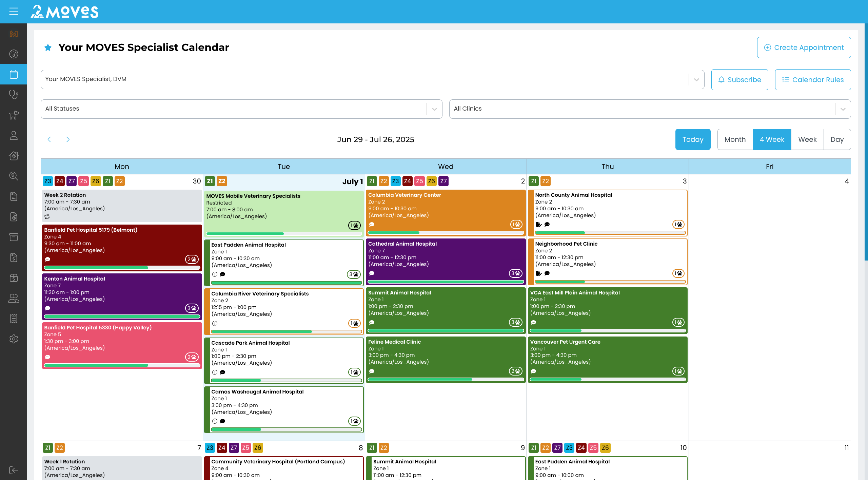Open the users group sidebar icon

14,298
